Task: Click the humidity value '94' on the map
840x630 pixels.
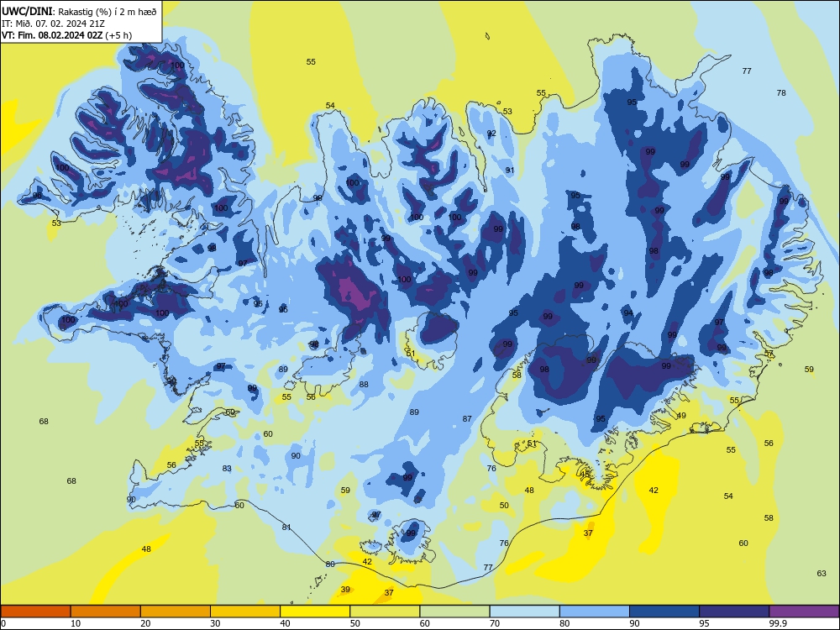Action: click(628, 312)
